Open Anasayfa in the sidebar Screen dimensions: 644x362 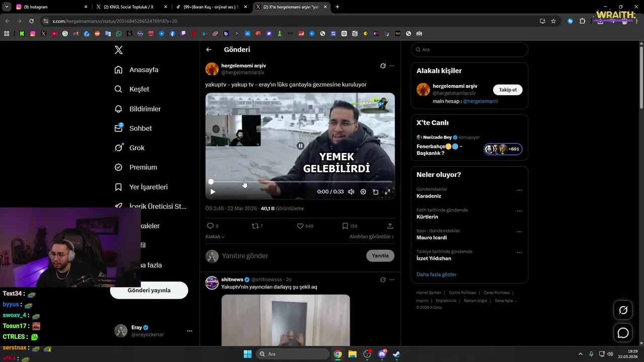pos(136,69)
